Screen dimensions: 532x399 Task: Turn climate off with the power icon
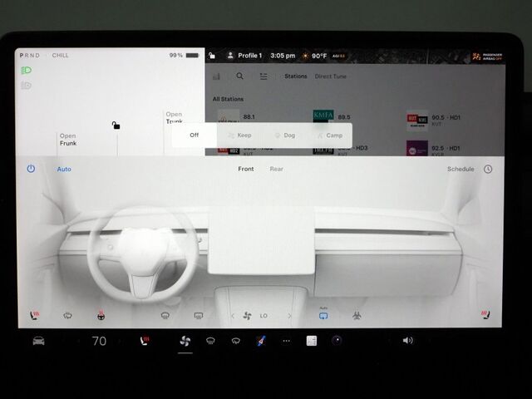click(x=31, y=169)
